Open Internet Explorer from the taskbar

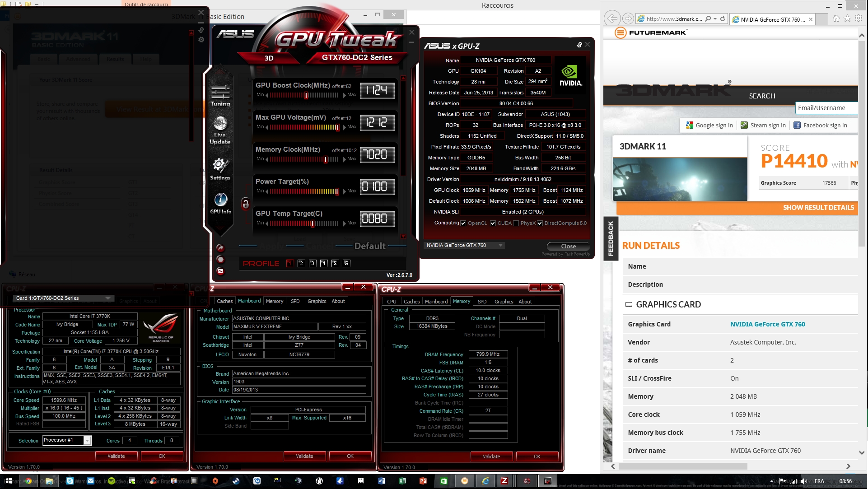click(485, 481)
